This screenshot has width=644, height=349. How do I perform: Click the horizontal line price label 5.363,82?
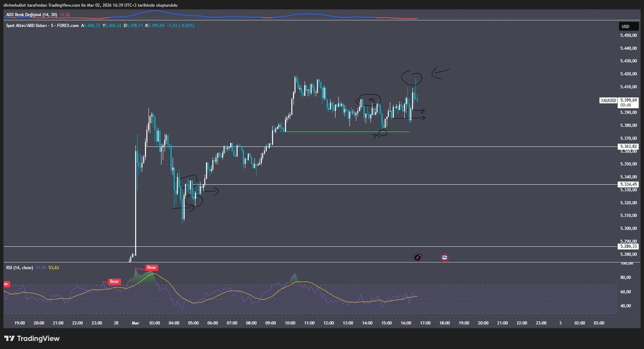(x=628, y=146)
